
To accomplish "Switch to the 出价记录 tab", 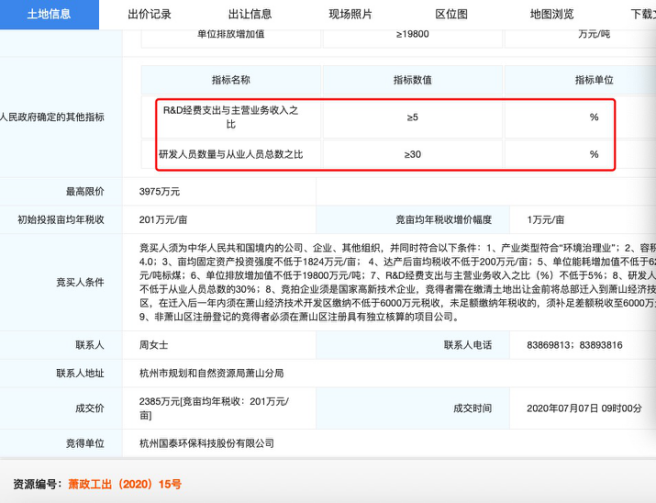I will point(149,14).
